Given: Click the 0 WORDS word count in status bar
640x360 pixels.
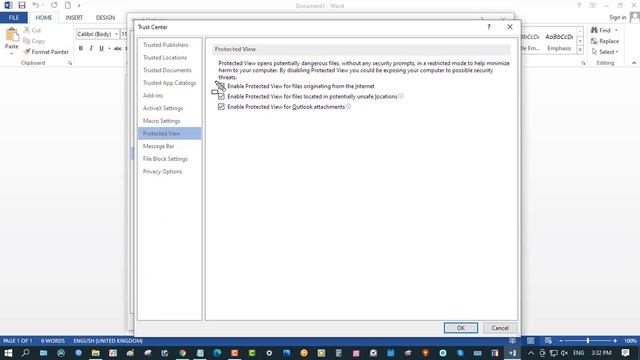Looking at the screenshot, I should (x=53, y=341).
